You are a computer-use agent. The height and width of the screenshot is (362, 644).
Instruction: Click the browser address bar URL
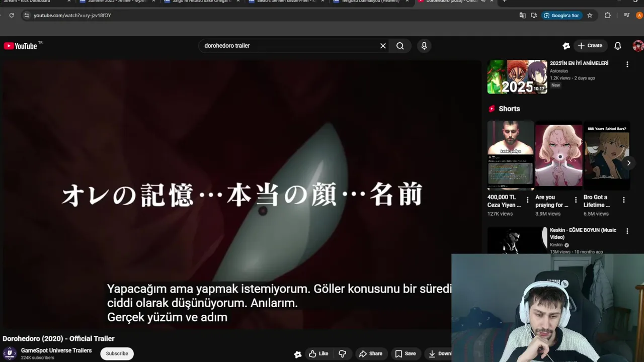click(72, 16)
